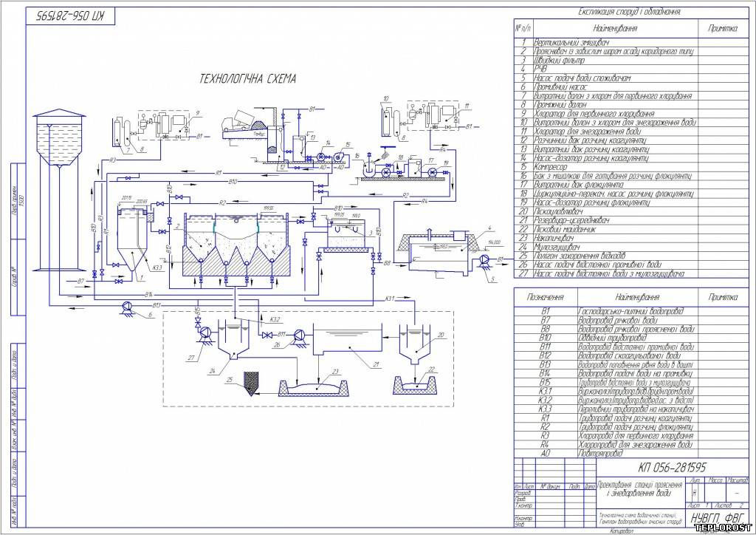Click the 'Полігон захоронення відходів' row
The width and height of the screenshot is (756, 535).
pyautogui.click(x=633, y=256)
